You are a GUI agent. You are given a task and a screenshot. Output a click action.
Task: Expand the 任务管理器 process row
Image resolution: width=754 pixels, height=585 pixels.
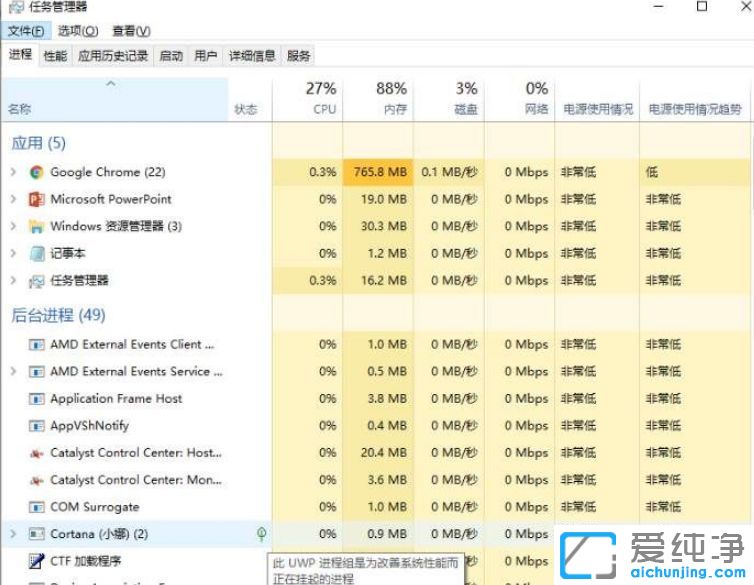tap(13, 280)
